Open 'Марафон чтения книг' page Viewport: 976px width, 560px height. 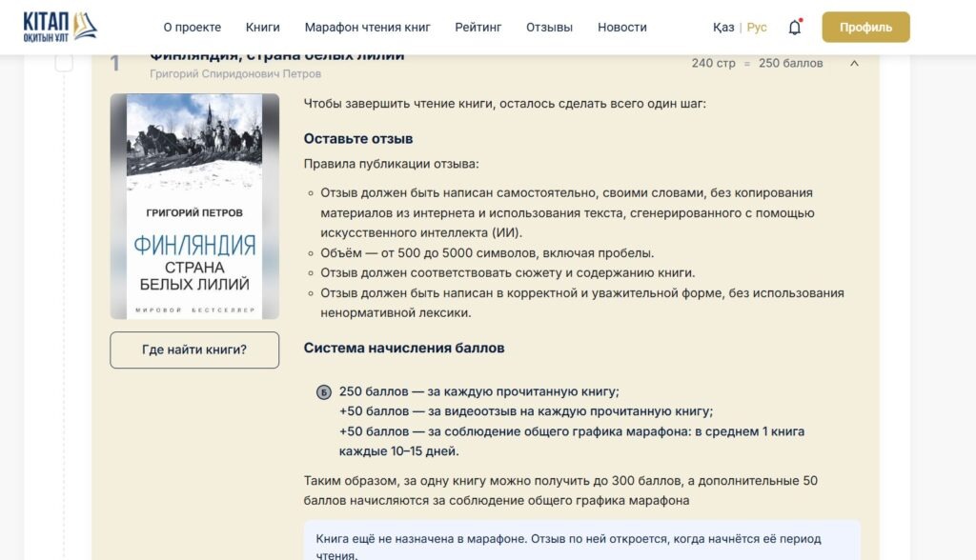tap(367, 28)
